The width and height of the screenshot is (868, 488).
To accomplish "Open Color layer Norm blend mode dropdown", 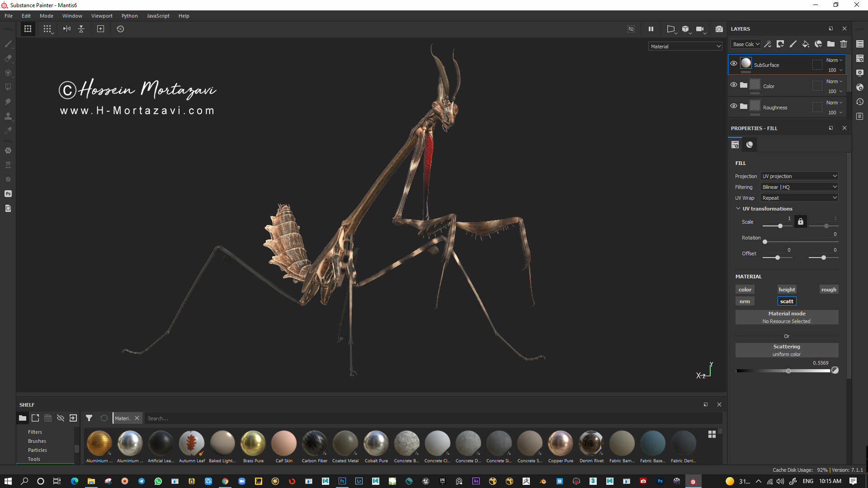I will [x=834, y=81].
